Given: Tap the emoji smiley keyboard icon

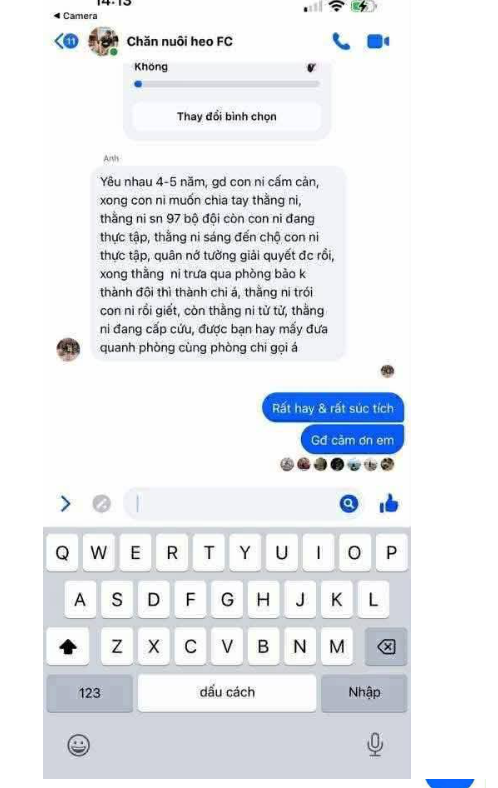Looking at the screenshot, I should 79,745.
